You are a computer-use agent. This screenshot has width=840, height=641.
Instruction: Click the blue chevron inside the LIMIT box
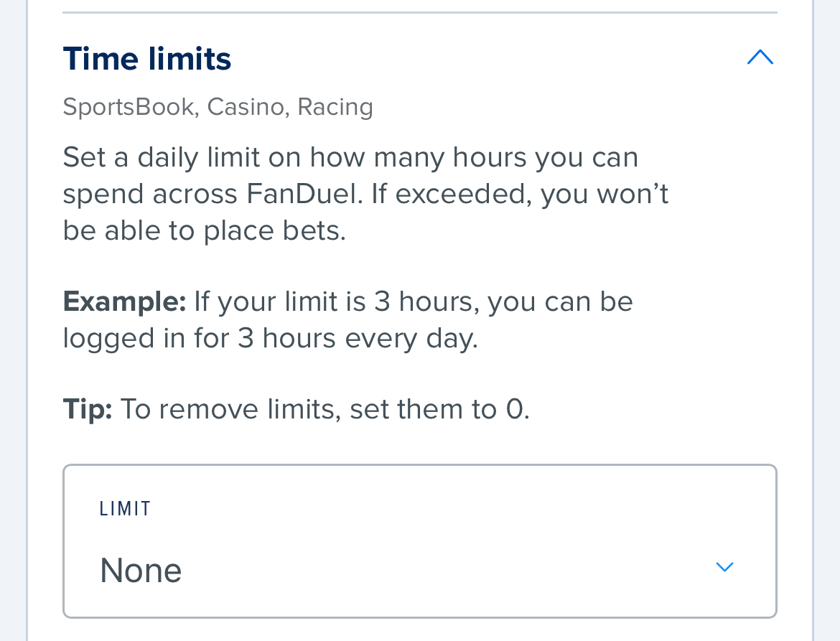click(x=724, y=566)
